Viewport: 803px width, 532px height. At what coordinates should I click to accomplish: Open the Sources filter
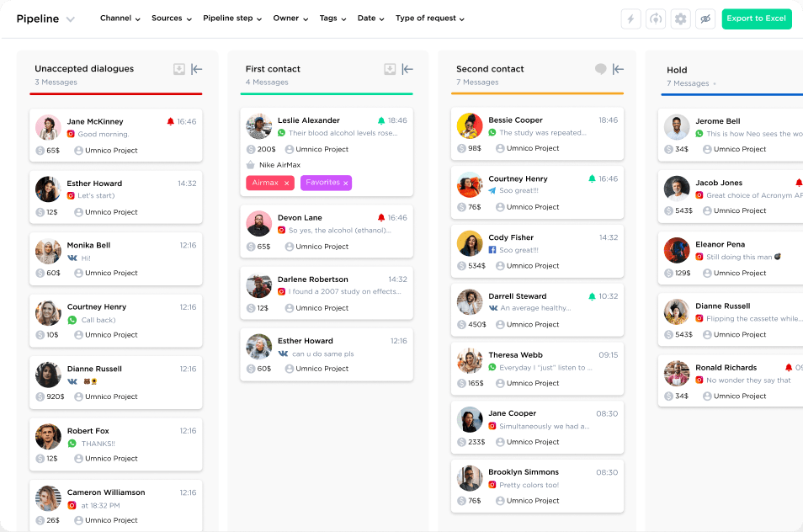(168, 18)
